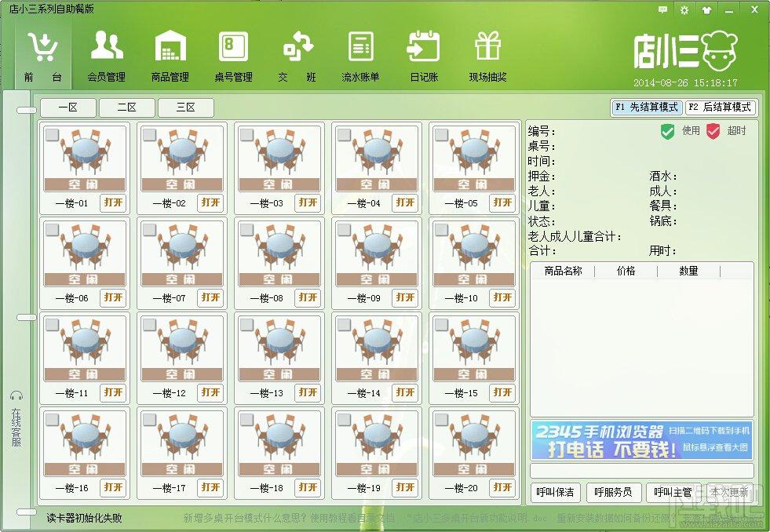The image size is (770, 532).
Task: Click table label 一楼-20
Action: pyautogui.click(x=461, y=488)
